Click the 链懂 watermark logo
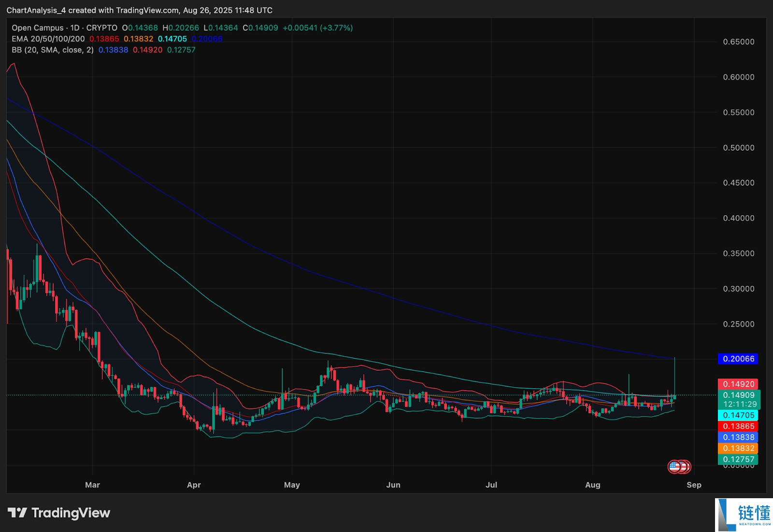This screenshot has width=773, height=532. click(744, 515)
